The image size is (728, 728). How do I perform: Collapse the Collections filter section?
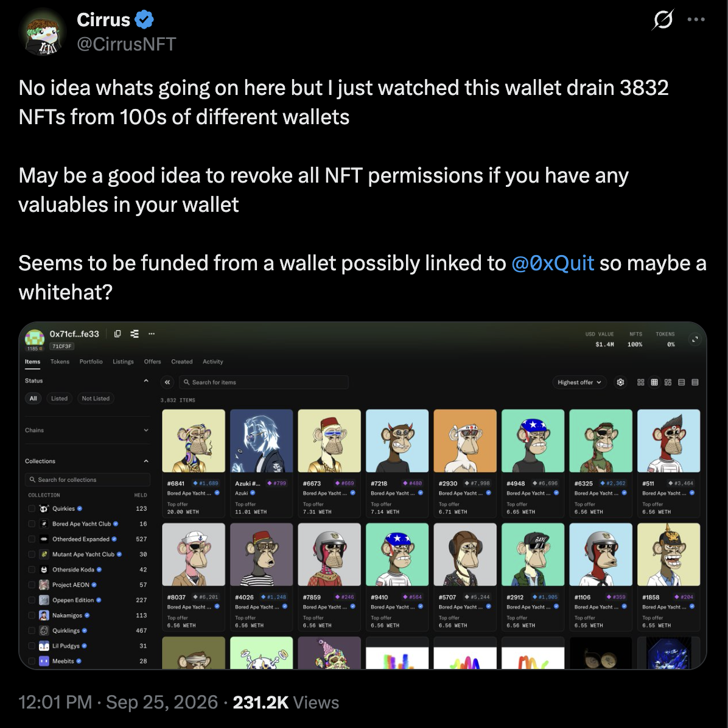pyautogui.click(x=87, y=461)
